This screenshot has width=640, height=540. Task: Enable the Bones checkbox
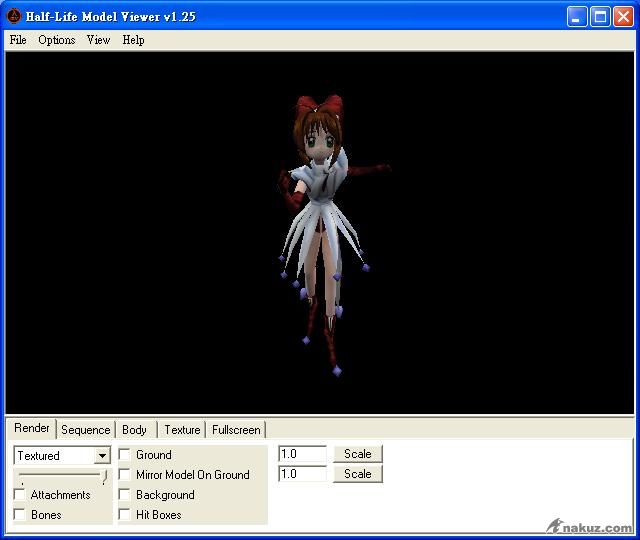(19, 514)
